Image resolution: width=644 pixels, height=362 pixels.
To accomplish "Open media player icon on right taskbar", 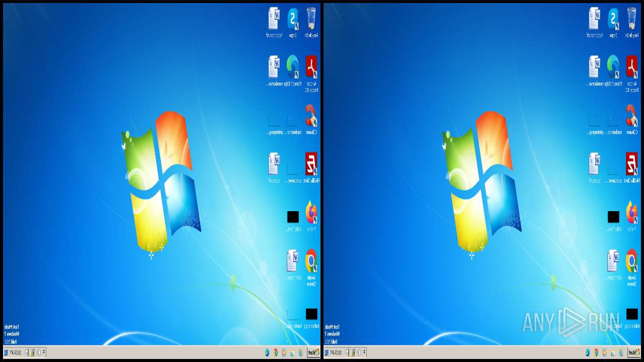I will tap(604, 353).
